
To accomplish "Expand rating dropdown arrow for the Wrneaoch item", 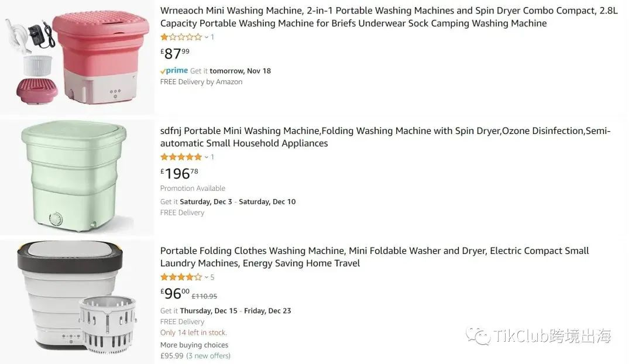I will [207, 37].
